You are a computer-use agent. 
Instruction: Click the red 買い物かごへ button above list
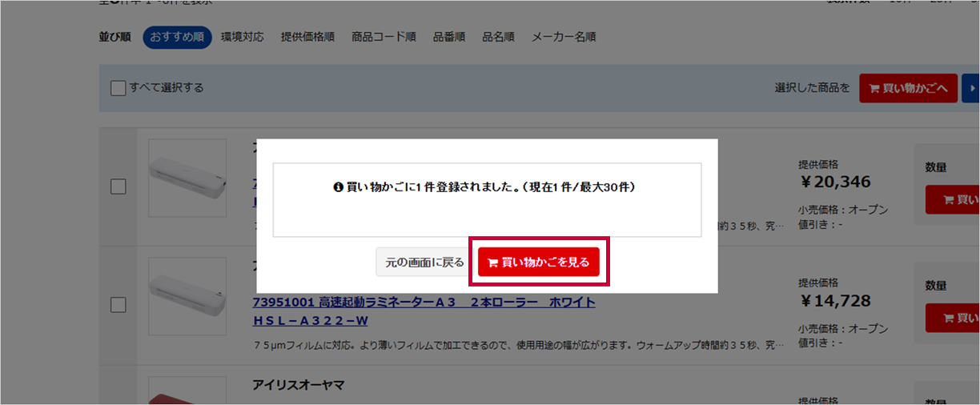coord(908,88)
